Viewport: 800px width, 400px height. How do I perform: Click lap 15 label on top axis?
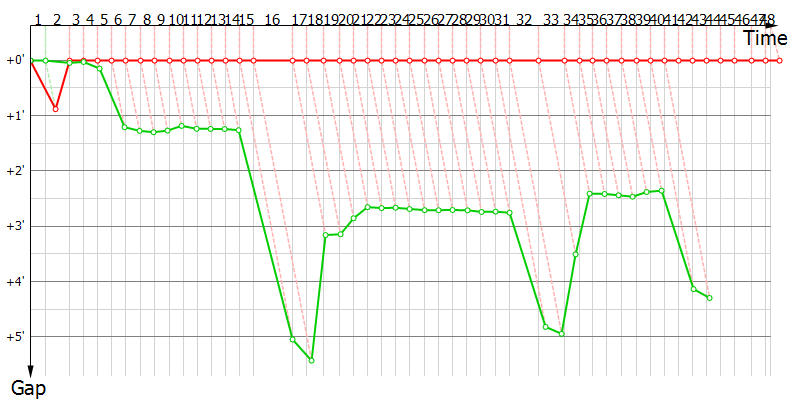tap(247, 19)
